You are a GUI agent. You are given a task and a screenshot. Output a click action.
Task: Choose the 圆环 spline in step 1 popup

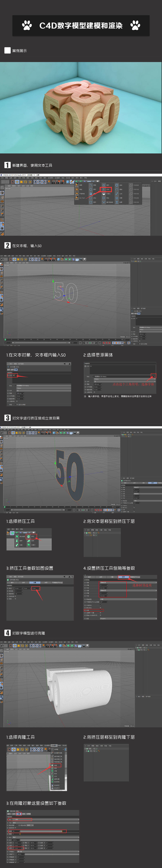(x=93, y=189)
